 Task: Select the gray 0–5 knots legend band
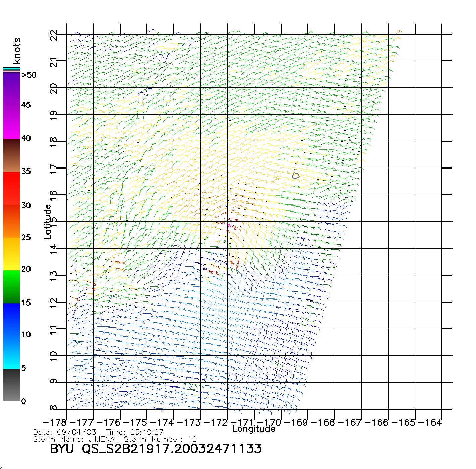[x=12, y=385]
